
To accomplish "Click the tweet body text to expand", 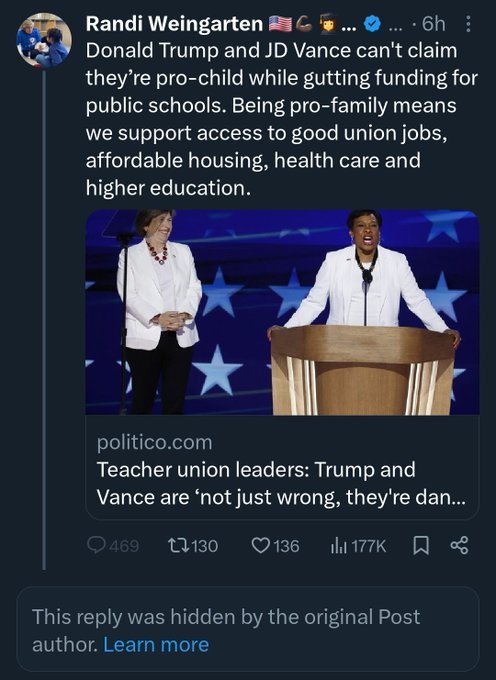I will [282, 119].
